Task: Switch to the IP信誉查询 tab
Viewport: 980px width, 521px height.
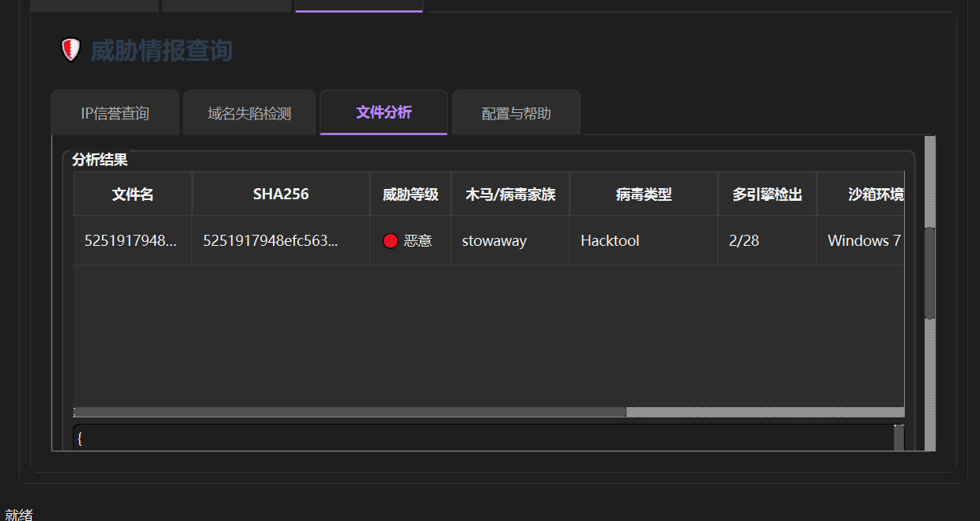Action: coord(115,113)
